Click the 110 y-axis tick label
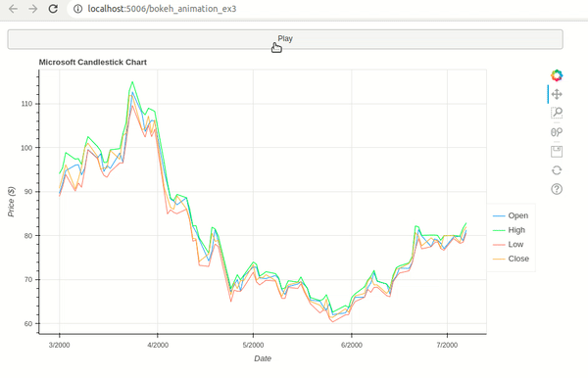This screenshot has height=378, width=588. (x=27, y=104)
